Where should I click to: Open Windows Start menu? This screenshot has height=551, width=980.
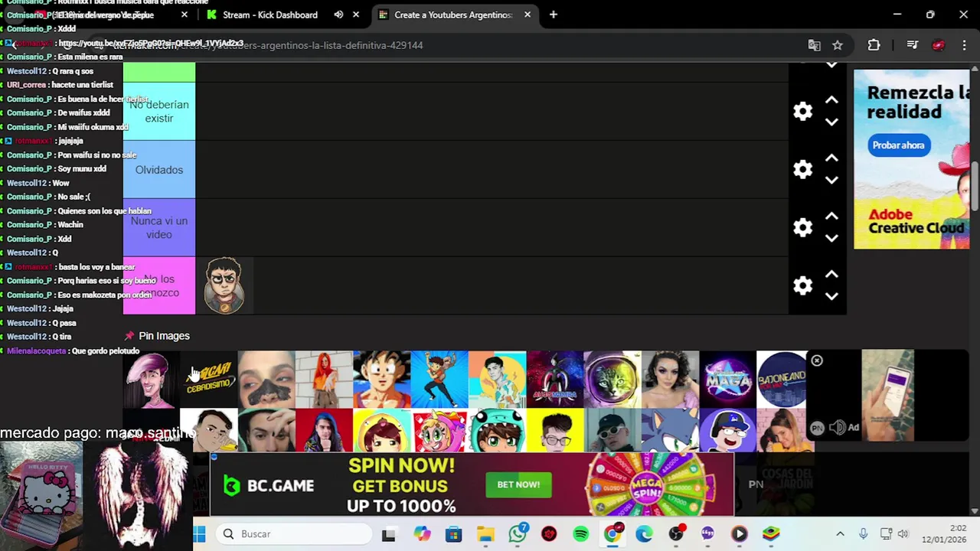200,534
